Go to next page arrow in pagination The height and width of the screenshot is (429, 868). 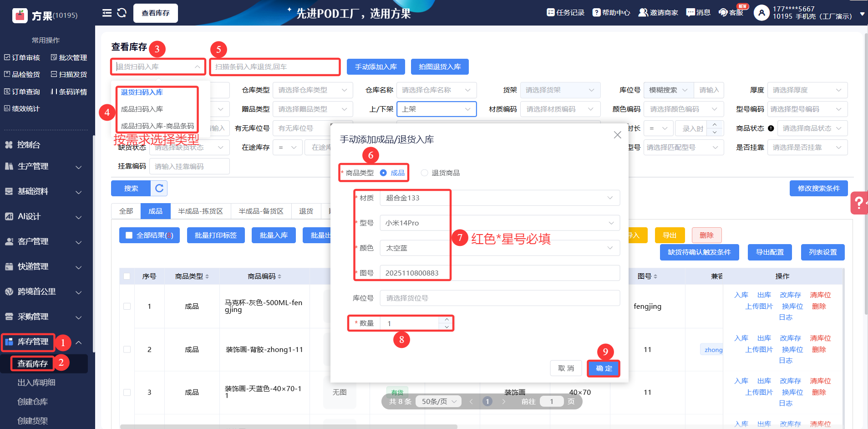point(503,401)
